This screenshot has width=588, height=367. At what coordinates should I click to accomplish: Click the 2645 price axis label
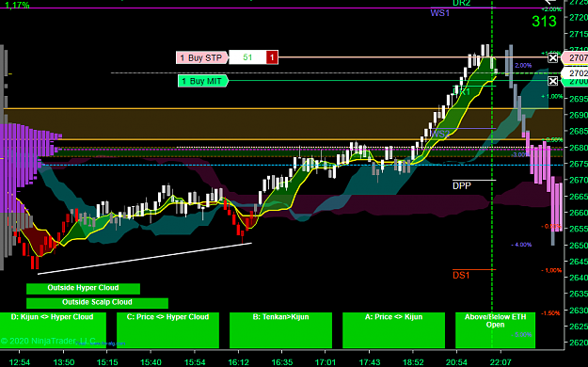tap(579, 262)
